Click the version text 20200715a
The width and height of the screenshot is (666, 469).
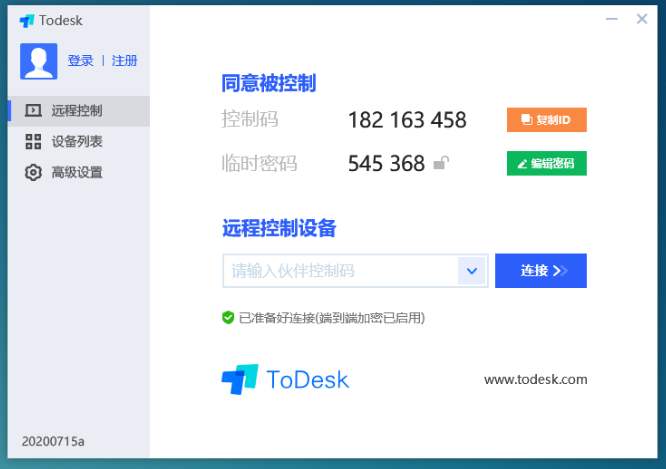(53, 441)
